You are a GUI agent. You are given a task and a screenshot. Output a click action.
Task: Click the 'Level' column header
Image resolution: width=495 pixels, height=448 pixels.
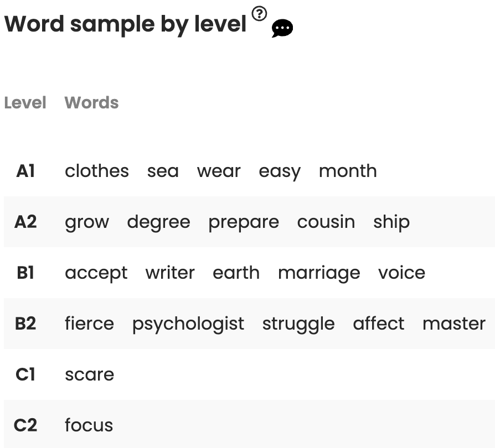click(25, 103)
